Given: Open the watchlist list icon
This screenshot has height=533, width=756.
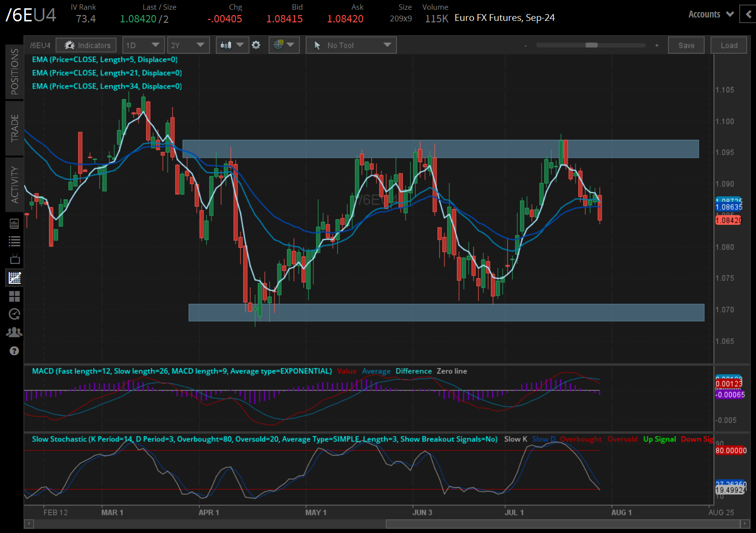Looking at the screenshot, I should pyautogui.click(x=14, y=241).
